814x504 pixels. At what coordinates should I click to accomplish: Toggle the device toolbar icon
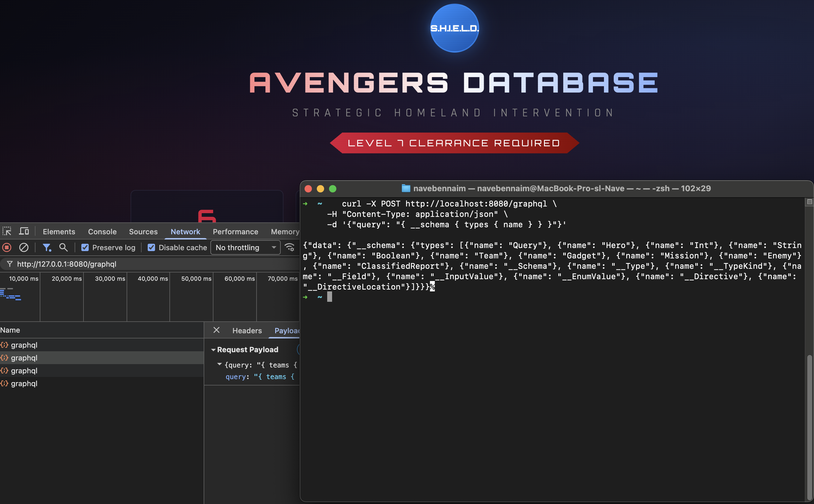[24, 231]
